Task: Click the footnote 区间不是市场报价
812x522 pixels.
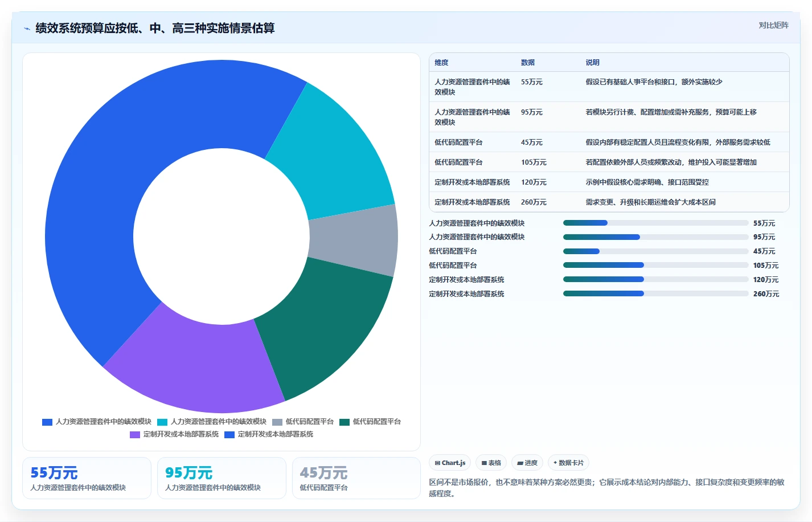Action: pyautogui.click(x=608, y=488)
